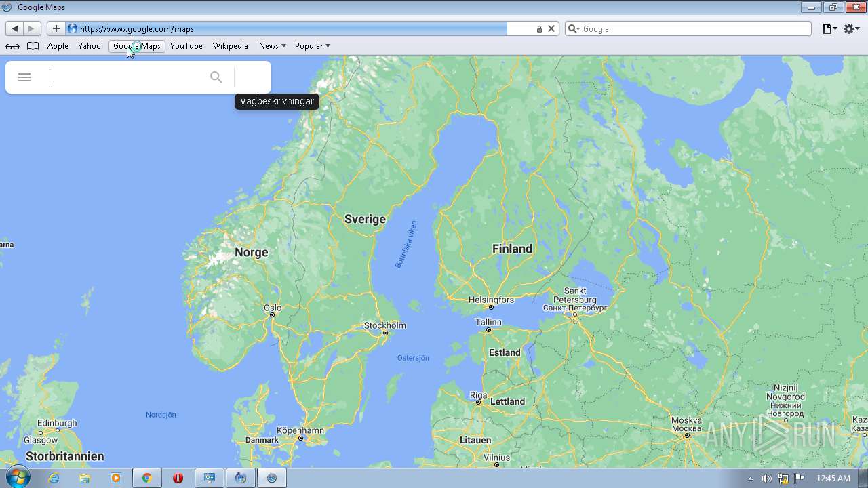Viewport: 868px width, 488px height.
Task: Click the Riga city label
Action: click(478, 395)
